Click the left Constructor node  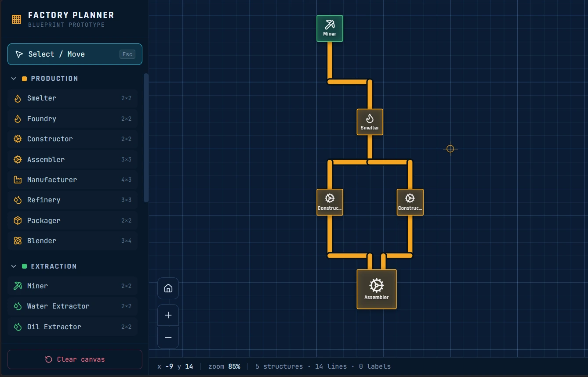click(330, 202)
